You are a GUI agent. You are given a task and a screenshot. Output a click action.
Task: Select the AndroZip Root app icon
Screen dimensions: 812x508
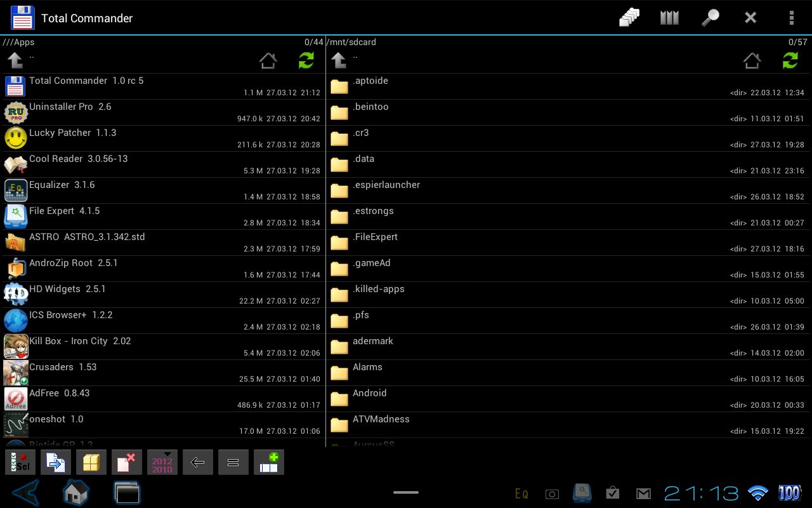click(16, 269)
